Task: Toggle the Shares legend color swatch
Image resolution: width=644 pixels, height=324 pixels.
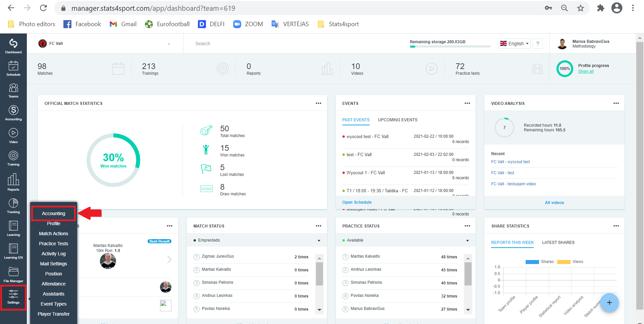Action: tap(532, 262)
